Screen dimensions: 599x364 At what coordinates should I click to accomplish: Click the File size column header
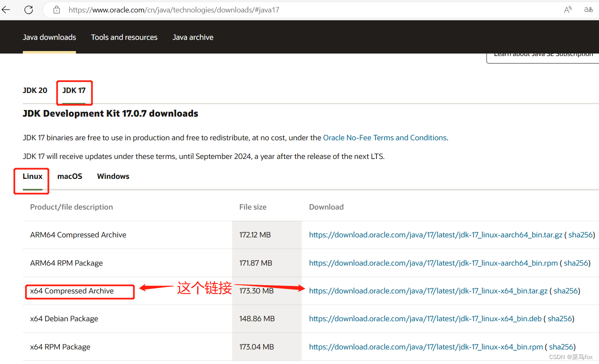pyautogui.click(x=253, y=207)
